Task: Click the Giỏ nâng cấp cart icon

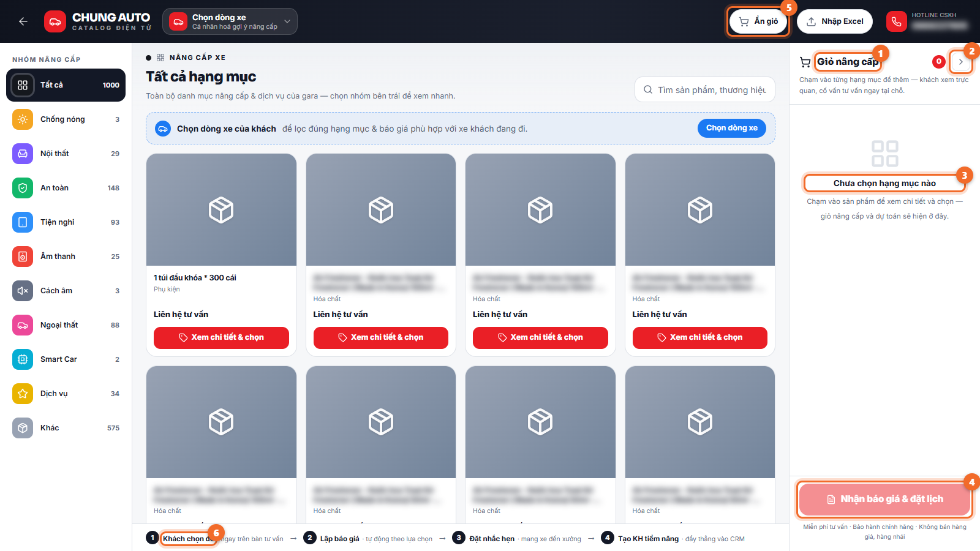Action: coord(805,62)
